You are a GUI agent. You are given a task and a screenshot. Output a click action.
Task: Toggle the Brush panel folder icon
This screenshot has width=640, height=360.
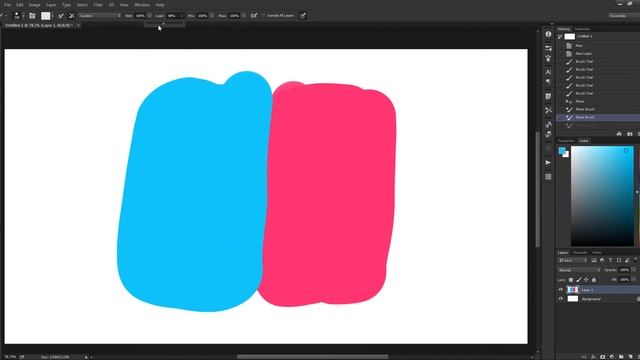point(32,16)
